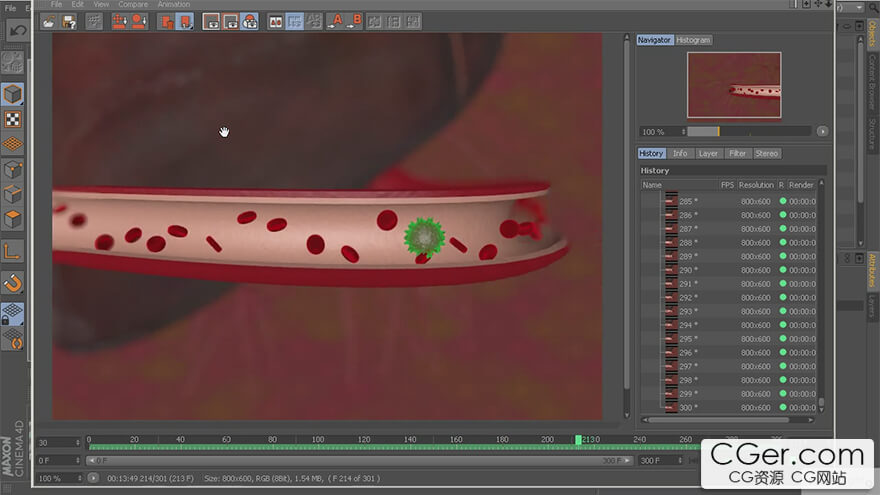Image resolution: width=880 pixels, height=495 pixels.
Task: Click the navigator zoom slider
Action: point(748,131)
